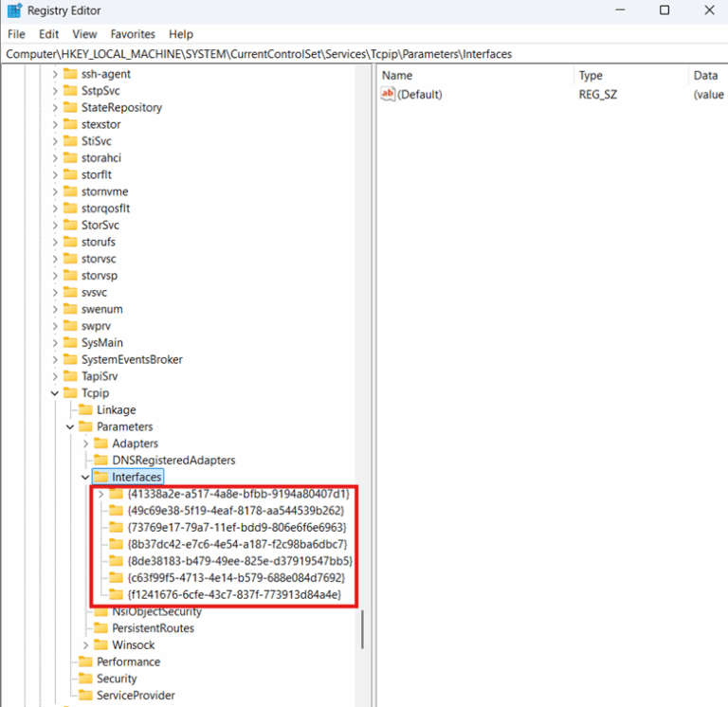
Task: Select key {8b37dc42-e7c6-4e54-a187-f2c98ba6dbc7}
Action: pos(237,544)
